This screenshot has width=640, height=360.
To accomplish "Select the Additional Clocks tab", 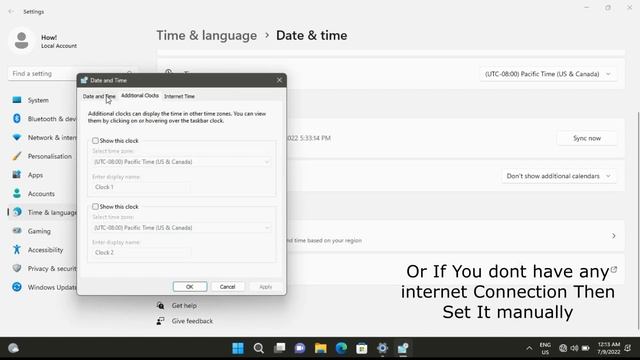I will (x=140, y=96).
